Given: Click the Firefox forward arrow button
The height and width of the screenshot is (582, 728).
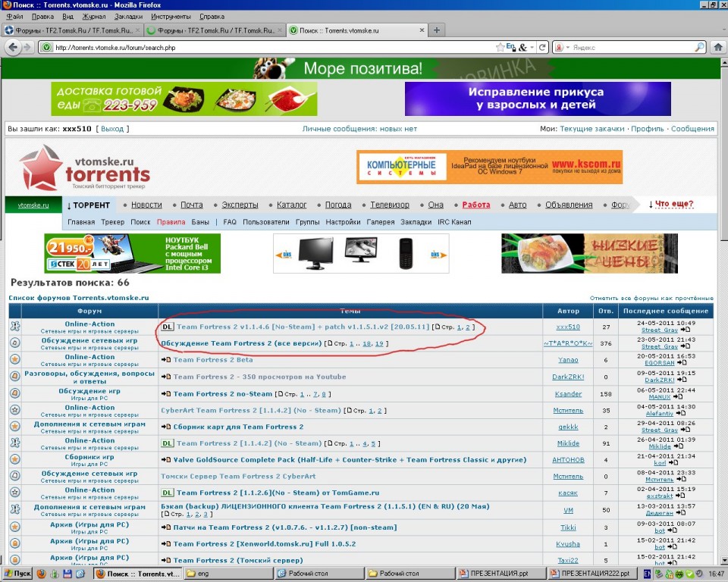Looking at the screenshot, I should click(27, 47).
